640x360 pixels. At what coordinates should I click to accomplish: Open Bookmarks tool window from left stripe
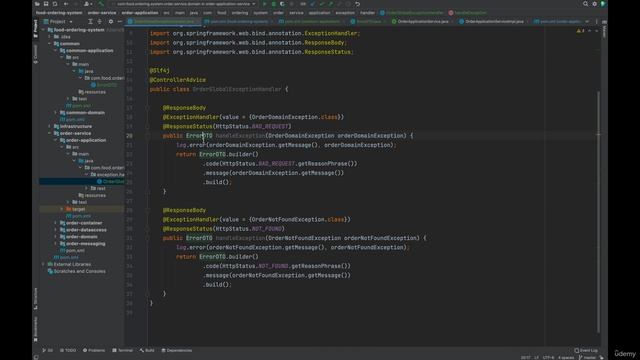[36, 329]
